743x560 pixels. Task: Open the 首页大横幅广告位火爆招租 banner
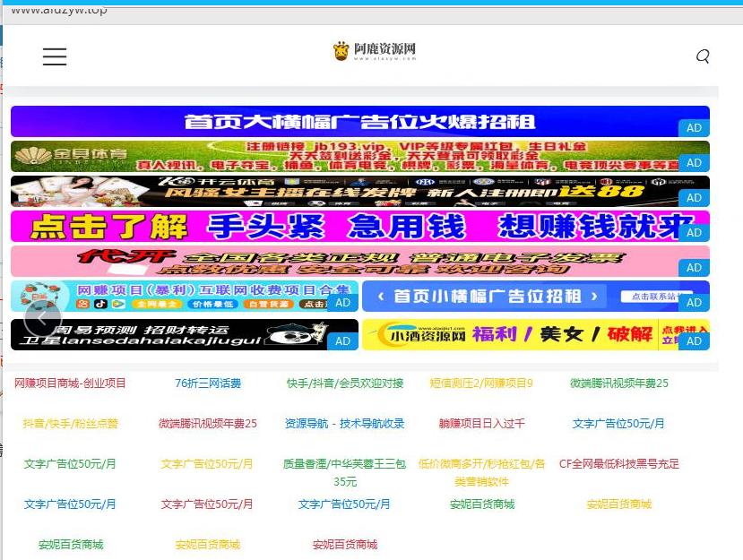pos(360,121)
